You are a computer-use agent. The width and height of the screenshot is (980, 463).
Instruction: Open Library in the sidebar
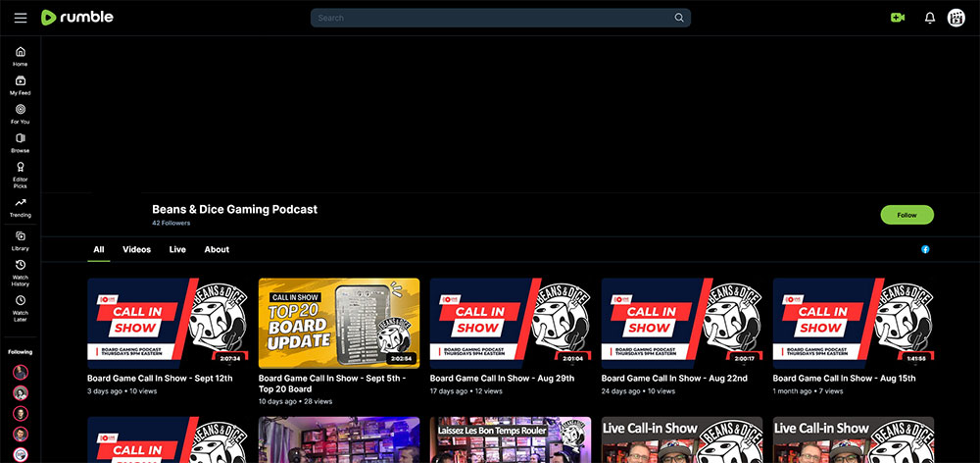(x=21, y=241)
